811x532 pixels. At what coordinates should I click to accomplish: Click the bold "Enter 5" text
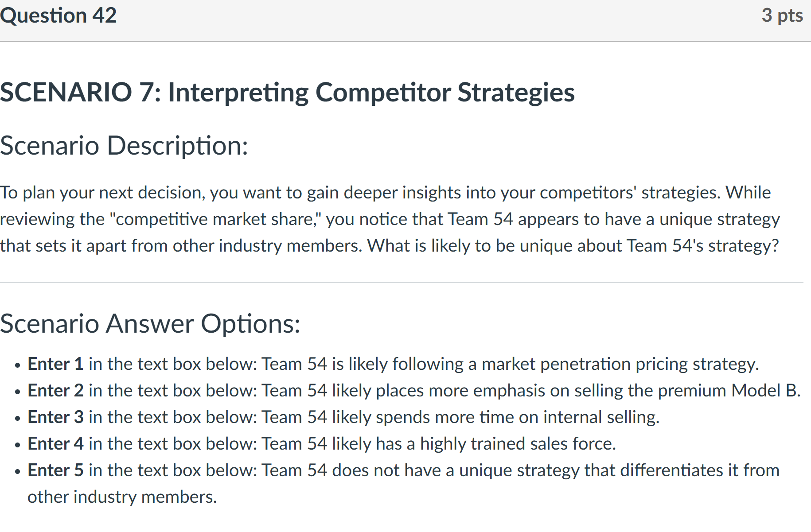point(55,470)
